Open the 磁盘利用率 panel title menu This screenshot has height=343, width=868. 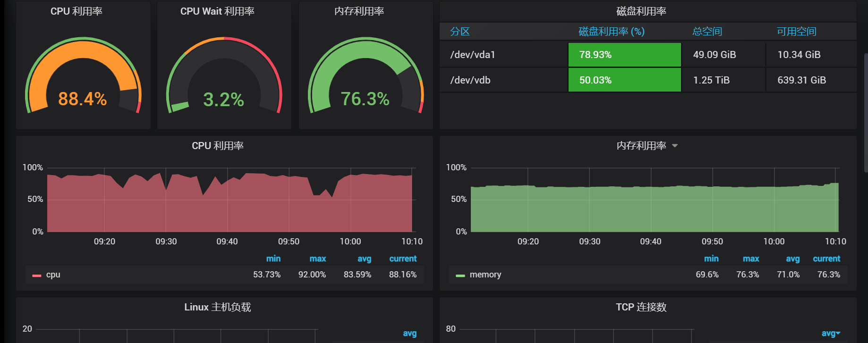point(641,11)
